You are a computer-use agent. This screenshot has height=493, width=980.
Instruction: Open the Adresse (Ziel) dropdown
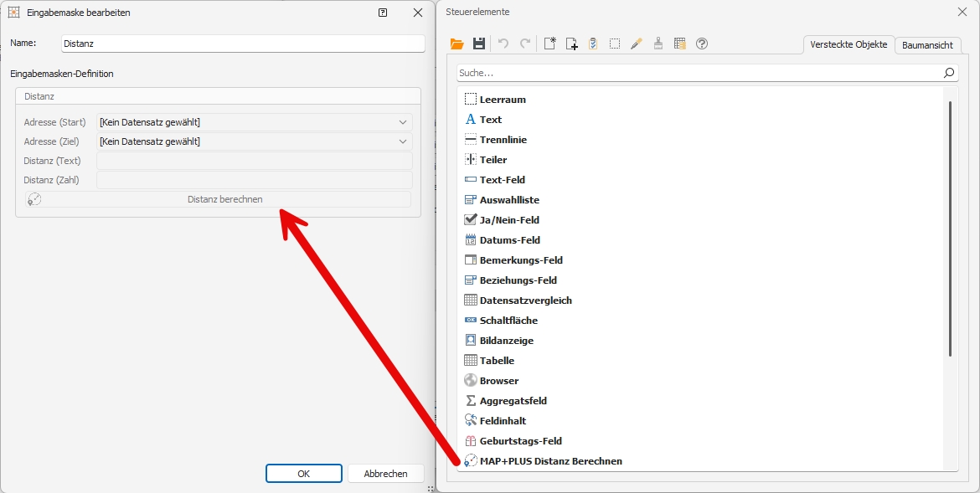coord(403,141)
